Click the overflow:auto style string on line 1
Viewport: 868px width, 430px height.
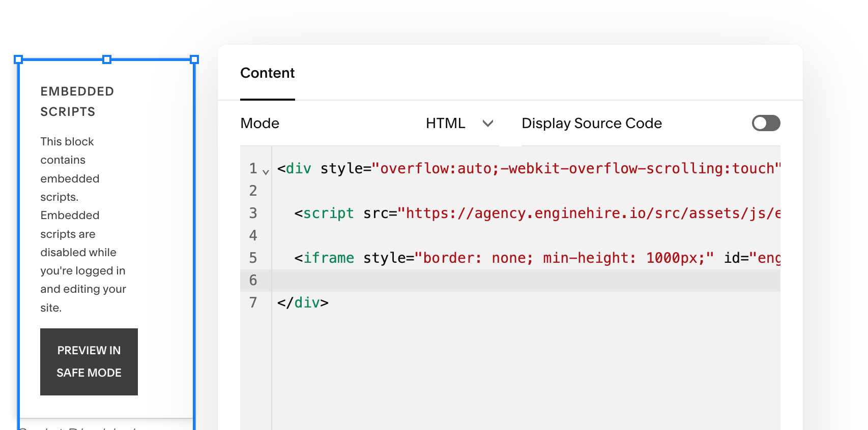[x=576, y=168]
